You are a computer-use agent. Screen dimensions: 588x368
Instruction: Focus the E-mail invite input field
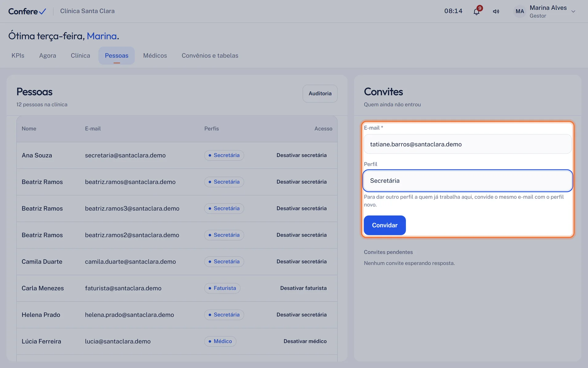(x=468, y=144)
